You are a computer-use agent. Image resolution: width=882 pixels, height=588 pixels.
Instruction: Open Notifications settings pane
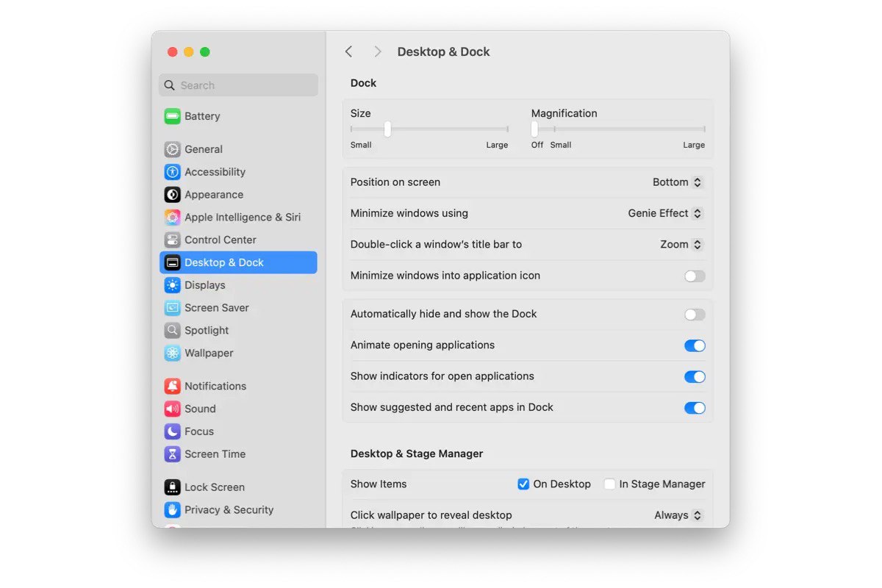point(238,386)
